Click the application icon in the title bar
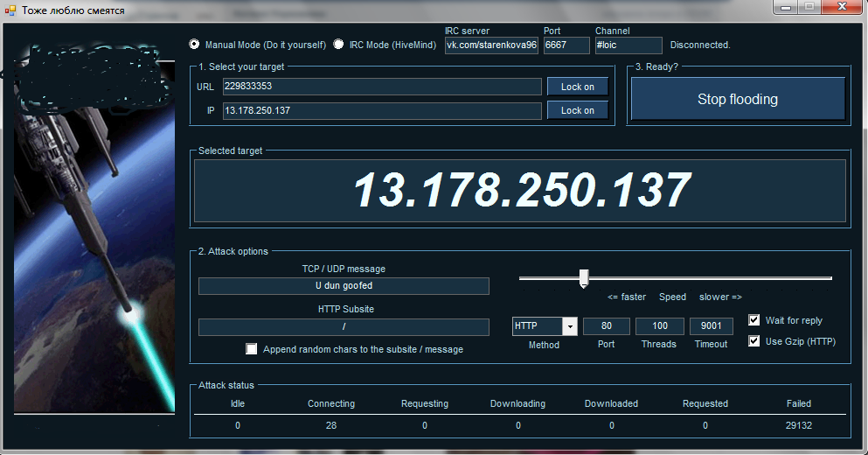The width and height of the screenshot is (868, 455). pyautogui.click(x=10, y=10)
